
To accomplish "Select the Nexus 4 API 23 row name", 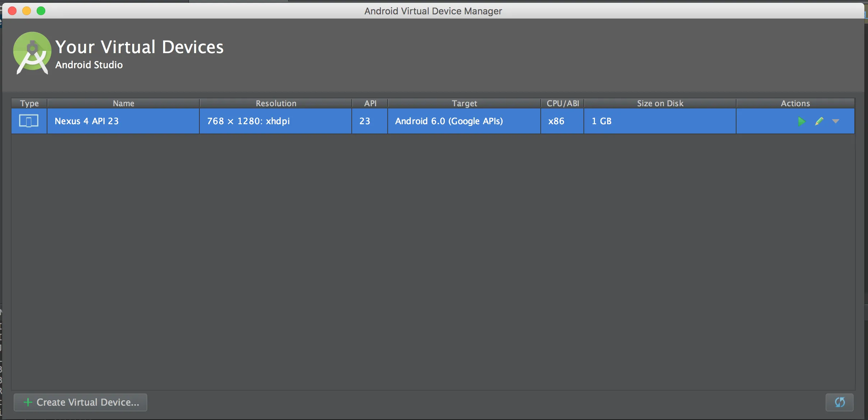I will point(87,121).
